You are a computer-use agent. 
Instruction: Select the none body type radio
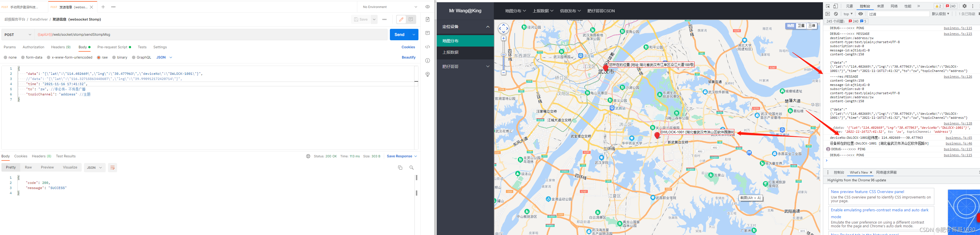5,57
